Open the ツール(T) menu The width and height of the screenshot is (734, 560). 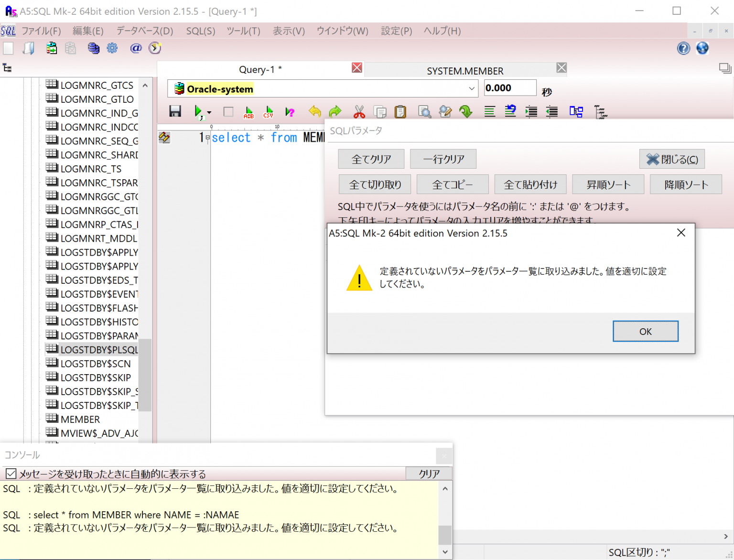[243, 31]
